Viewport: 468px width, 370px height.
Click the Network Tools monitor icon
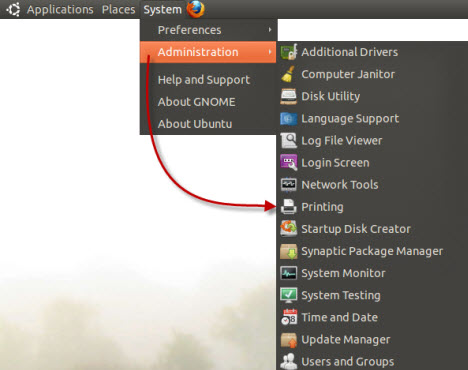[289, 185]
